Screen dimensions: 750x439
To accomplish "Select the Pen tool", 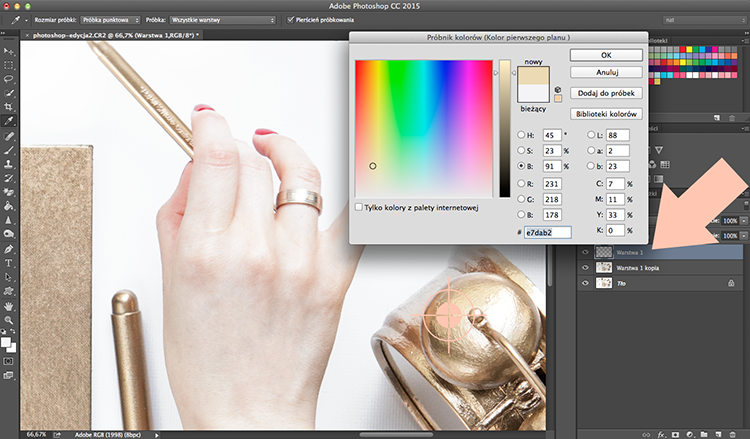I will (9, 249).
